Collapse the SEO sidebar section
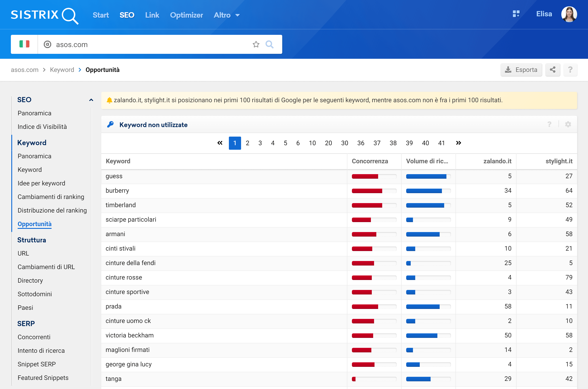 pyautogui.click(x=91, y=100)
